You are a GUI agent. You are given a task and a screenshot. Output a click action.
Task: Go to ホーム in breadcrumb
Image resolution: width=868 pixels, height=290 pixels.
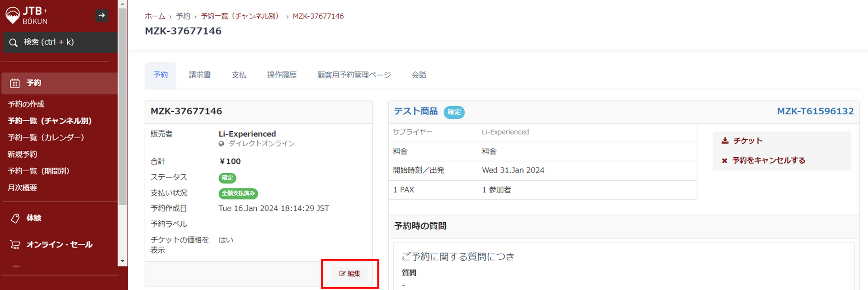click(155, 16)
